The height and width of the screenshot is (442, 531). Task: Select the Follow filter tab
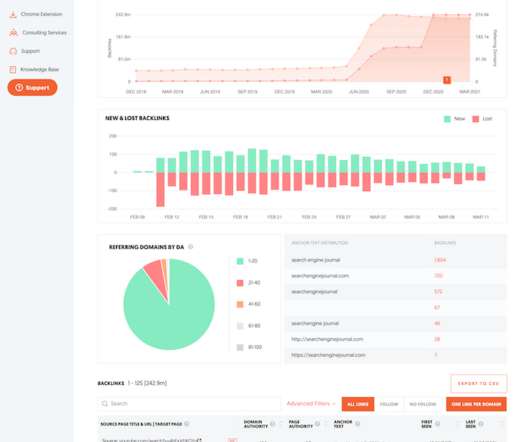tap(389, 404)
